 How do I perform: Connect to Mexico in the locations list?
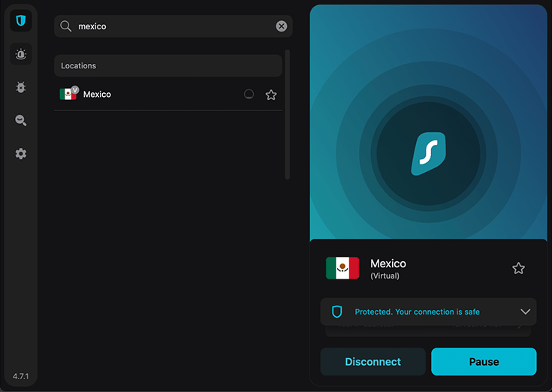pyautogui.click(x=168, y=95)
